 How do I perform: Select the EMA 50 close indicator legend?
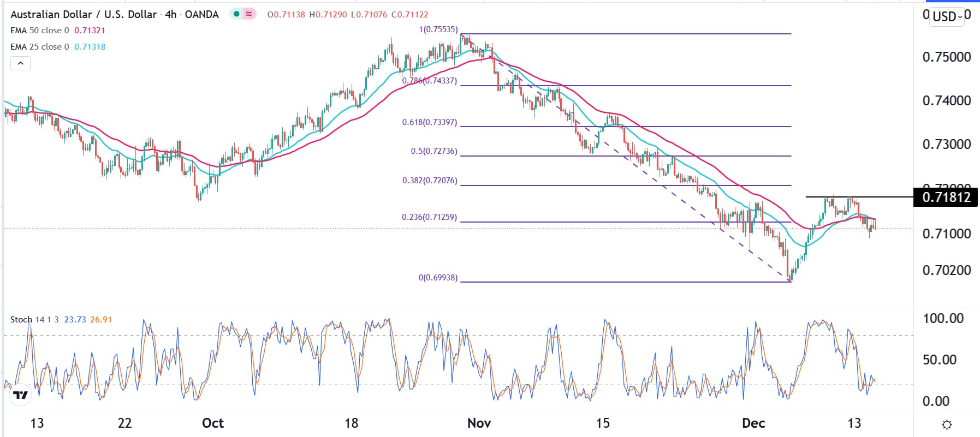[40, 31]
